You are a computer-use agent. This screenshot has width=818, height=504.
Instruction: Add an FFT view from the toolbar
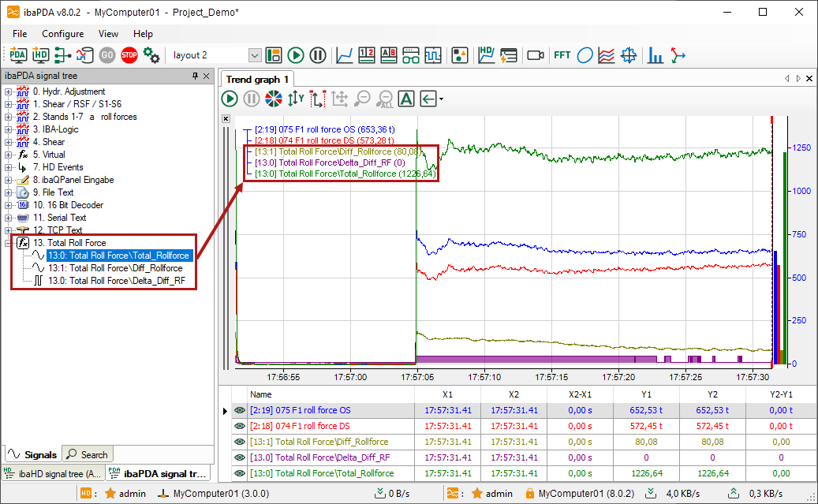point(562,55)
